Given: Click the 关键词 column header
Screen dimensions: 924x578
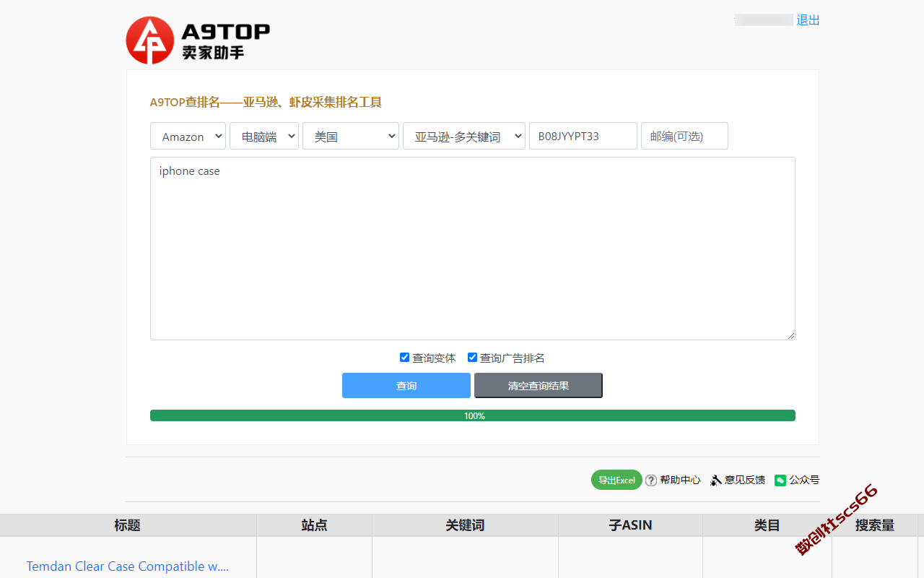Looking at the screenshot, I should point(465,525).
